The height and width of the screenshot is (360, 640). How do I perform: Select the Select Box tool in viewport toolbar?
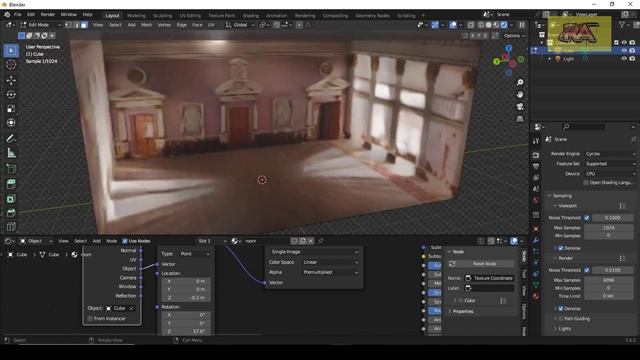(x=11, y=51)
